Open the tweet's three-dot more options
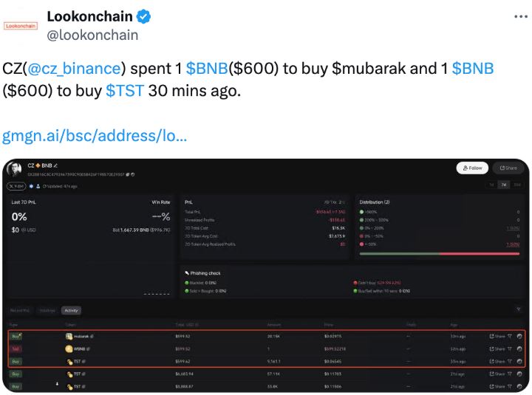532x395 pixels. [518, 16]
